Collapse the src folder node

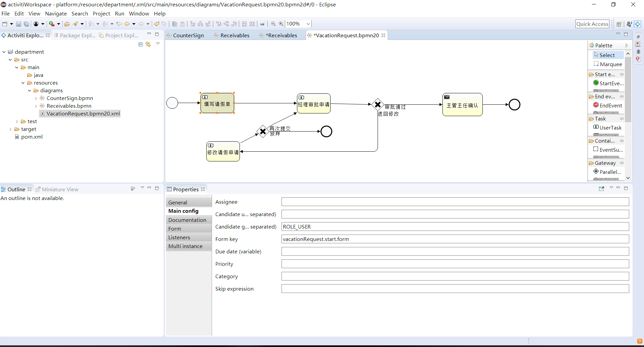[x=10, y=59]
